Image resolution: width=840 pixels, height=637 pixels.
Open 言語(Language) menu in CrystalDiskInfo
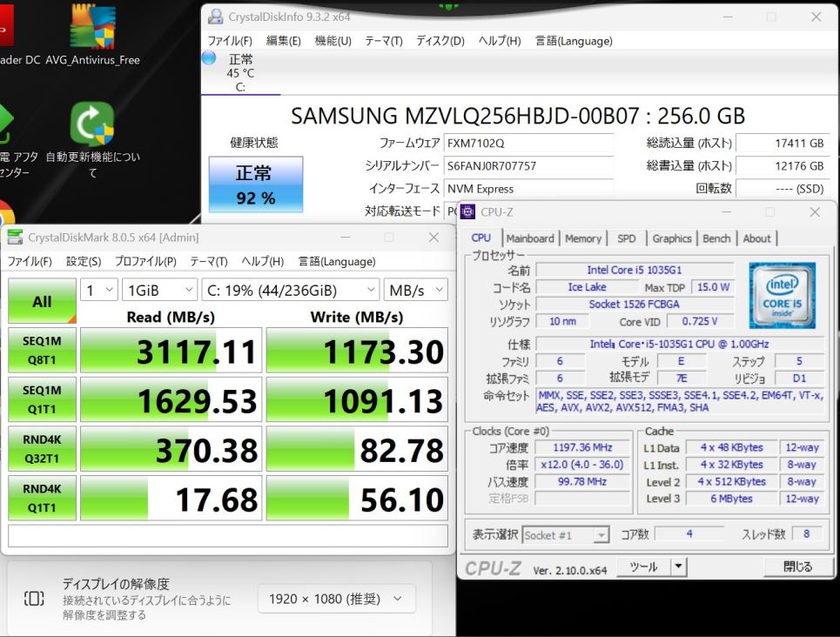pos(574,41)
